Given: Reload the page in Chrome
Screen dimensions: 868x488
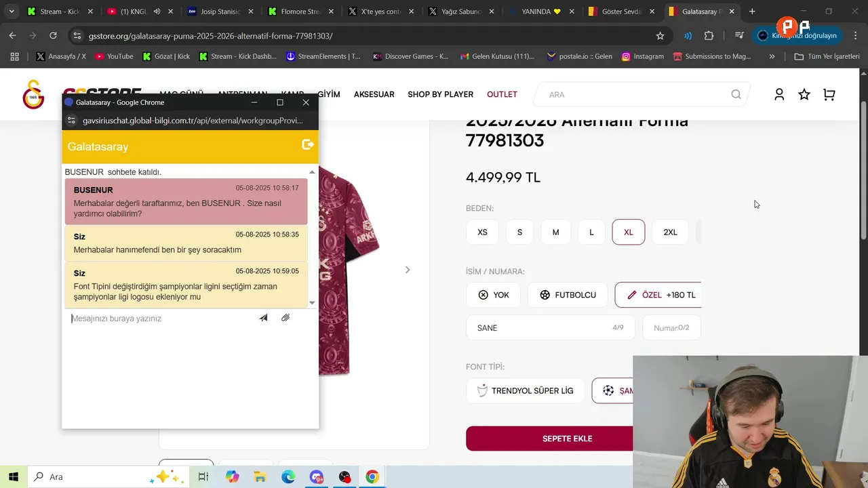Looking at the screenshot, I should click(x=53, y=36).
